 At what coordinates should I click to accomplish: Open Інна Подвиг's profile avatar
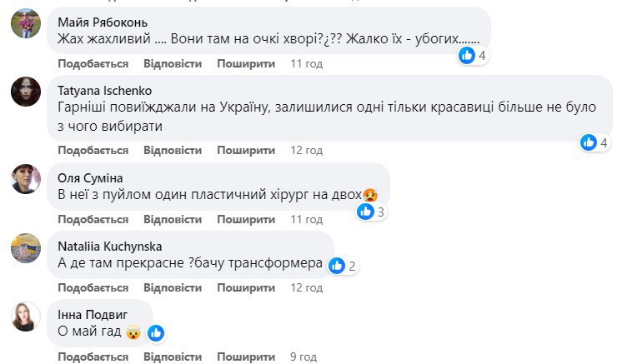(x=26, y=317)
